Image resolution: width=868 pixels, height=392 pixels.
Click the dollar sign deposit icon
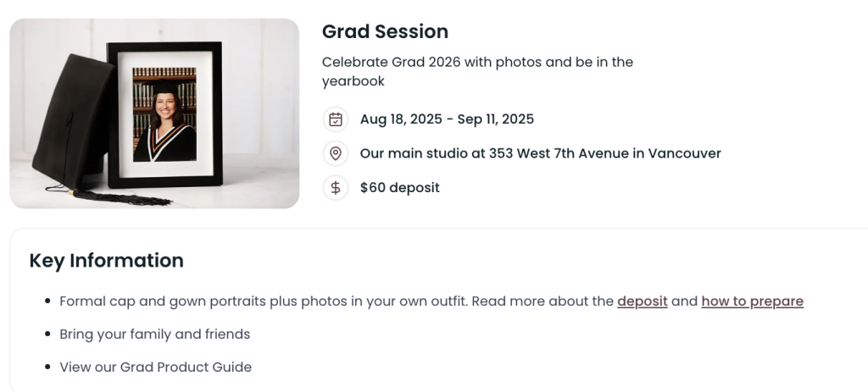pos(336,187)
